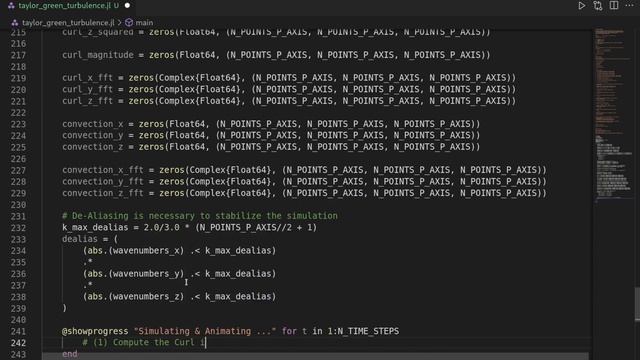Image resolution: width=640 pixels, height=360 pixels.
Task: Click the convection_y variable on line 224
Action: (x=93, y=135)
